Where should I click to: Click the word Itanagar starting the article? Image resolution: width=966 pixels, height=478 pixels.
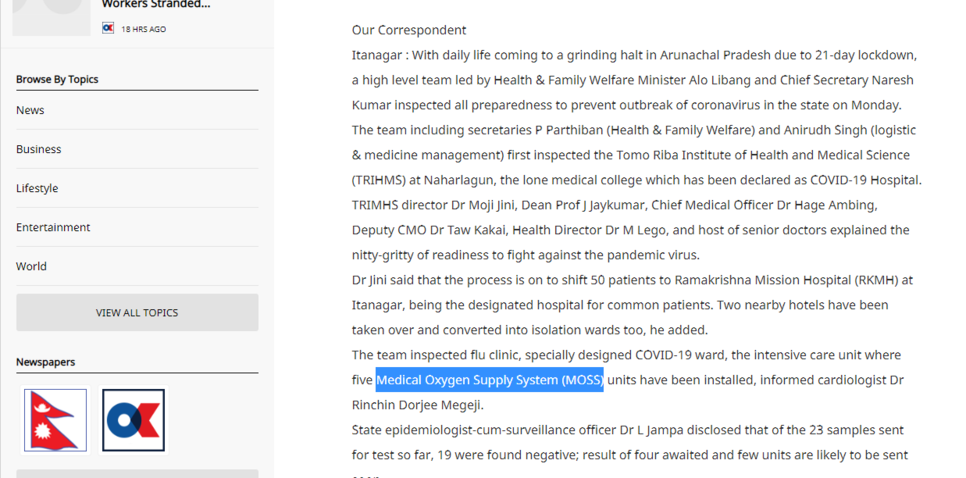(377, 55)
